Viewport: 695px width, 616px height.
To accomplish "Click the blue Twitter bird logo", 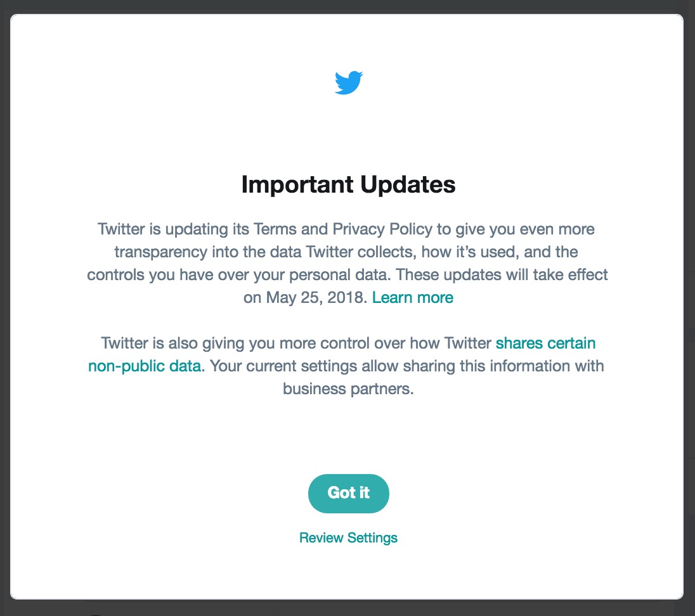I will 348,82.
